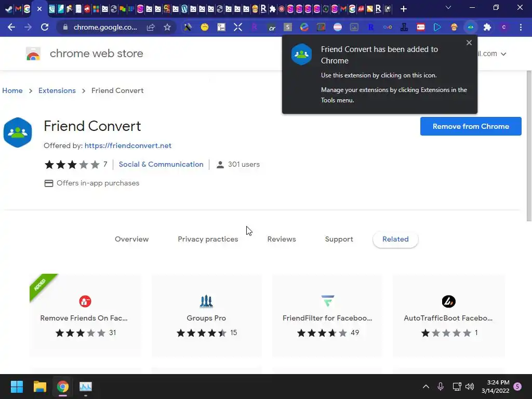Open the friendconvert.net link
Image resolution: width=532 pixels, height=399 pixels.
[x=128, y=145]
